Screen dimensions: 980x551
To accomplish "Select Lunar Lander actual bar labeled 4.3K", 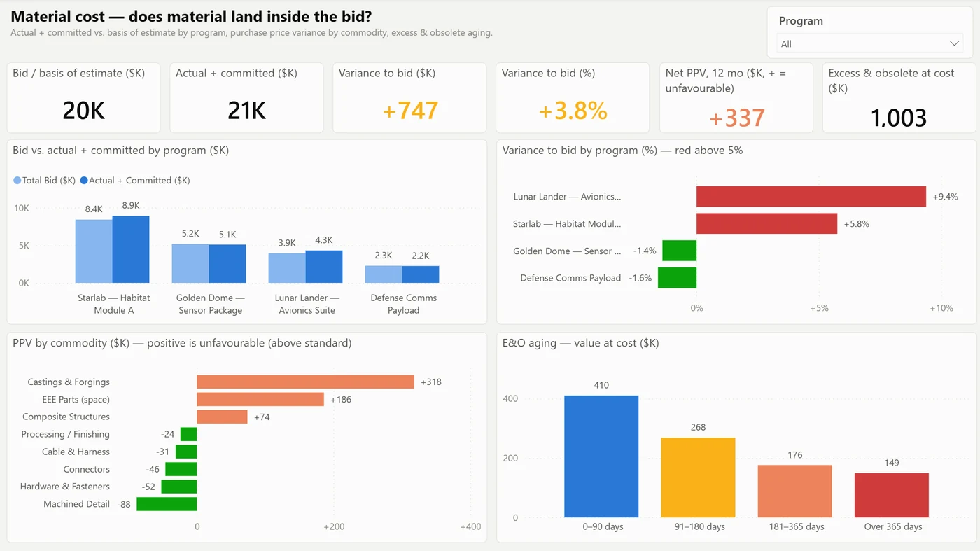I will tap(324, 267).
